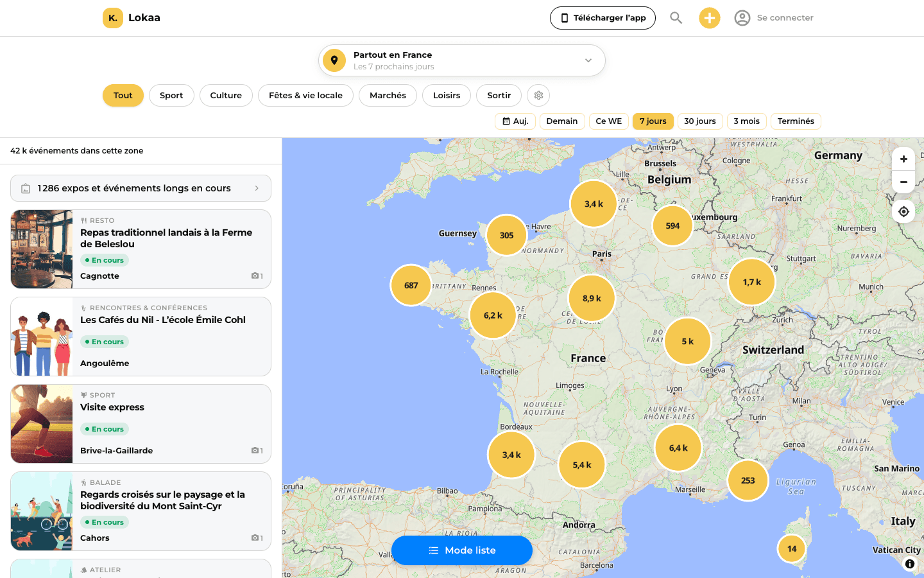Open the 5 k cluster near Geneva
924x578 pixels.
point(688,342)
